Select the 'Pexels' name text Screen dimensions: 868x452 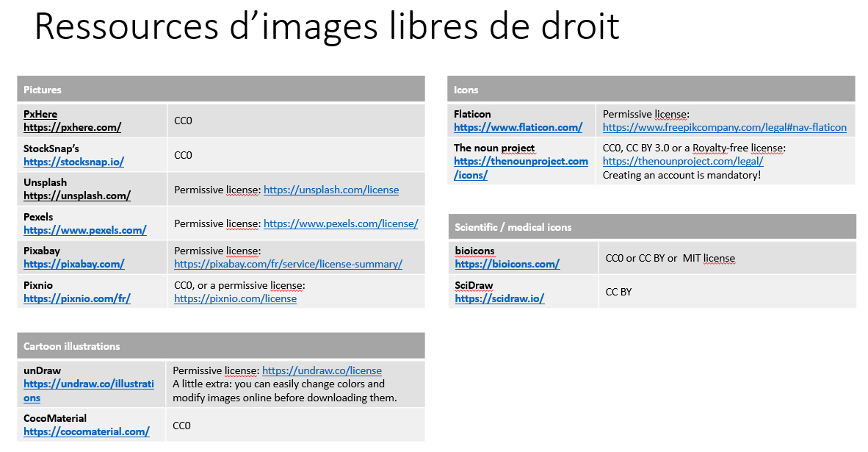(x=38, y=217)
